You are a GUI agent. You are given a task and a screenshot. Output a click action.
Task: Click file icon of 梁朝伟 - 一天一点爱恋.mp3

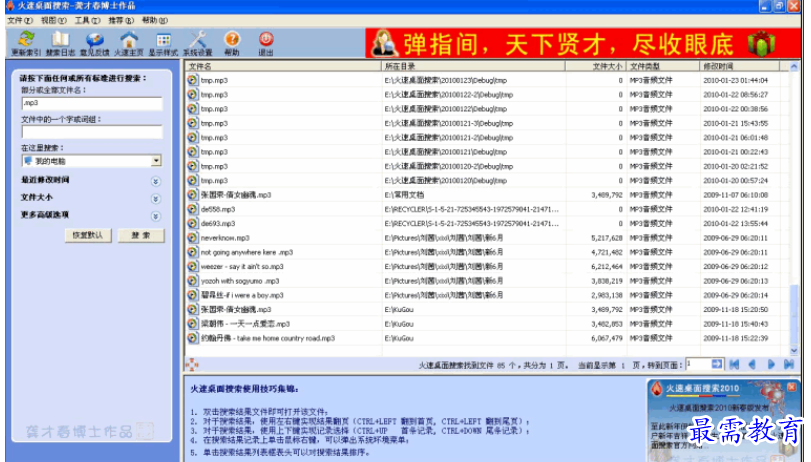click(x=192, y=324)
